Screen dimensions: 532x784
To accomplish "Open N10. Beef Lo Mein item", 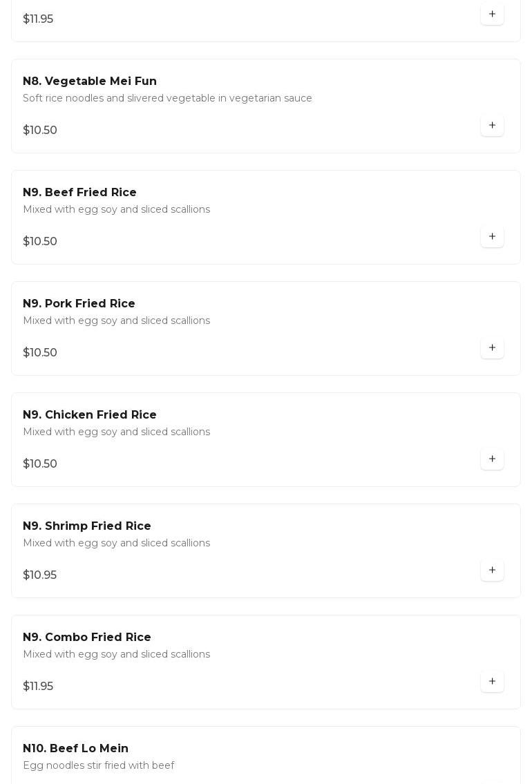I will tap(76, 749).
